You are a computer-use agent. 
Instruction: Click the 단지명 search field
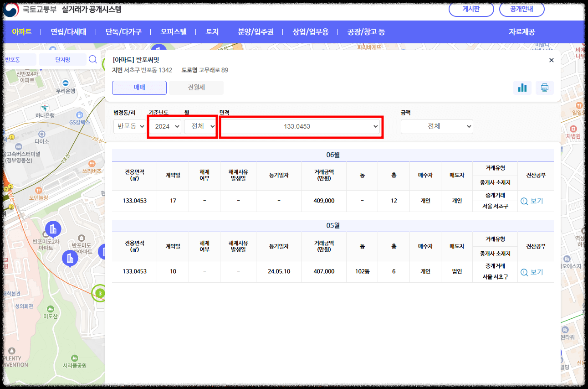[x=62, y=60]
